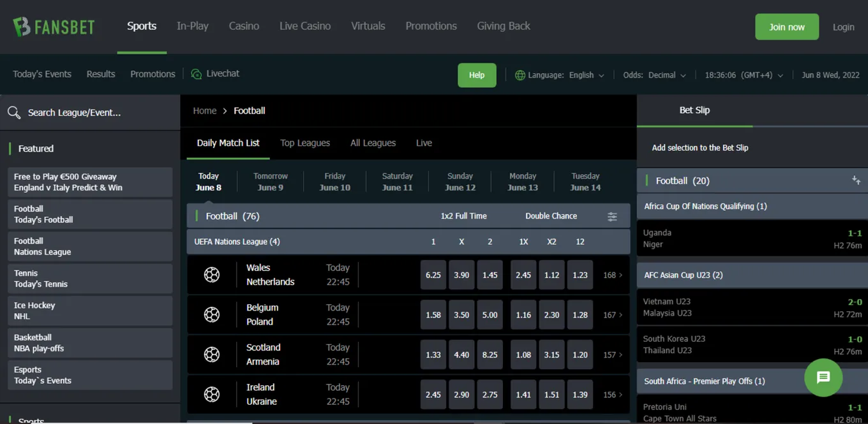This screenshot has width=868, height=424.
Task: Select the Daily Match List tab
Action: point(228,143)
